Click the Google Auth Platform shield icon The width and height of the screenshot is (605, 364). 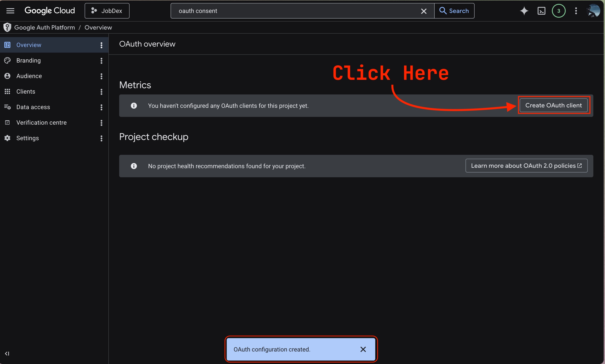[7, 27]
